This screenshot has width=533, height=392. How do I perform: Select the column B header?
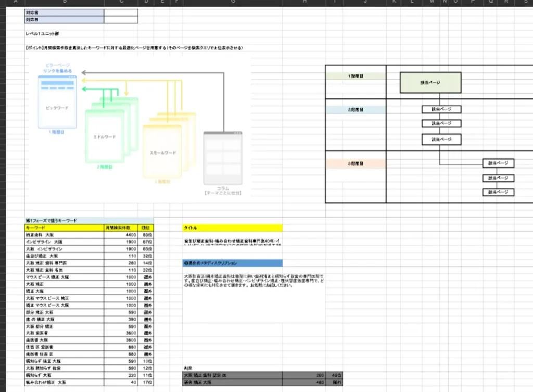[x=64, y=3]
